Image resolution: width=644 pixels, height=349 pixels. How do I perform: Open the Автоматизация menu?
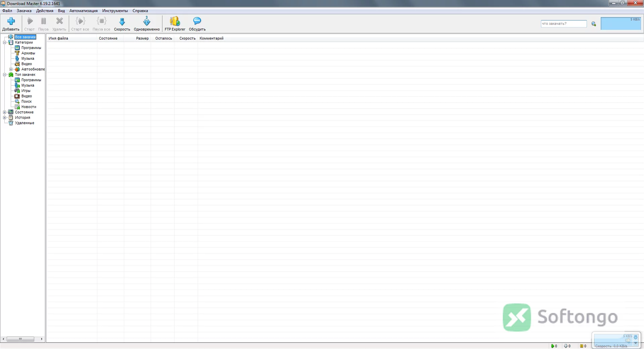(84, 11)
